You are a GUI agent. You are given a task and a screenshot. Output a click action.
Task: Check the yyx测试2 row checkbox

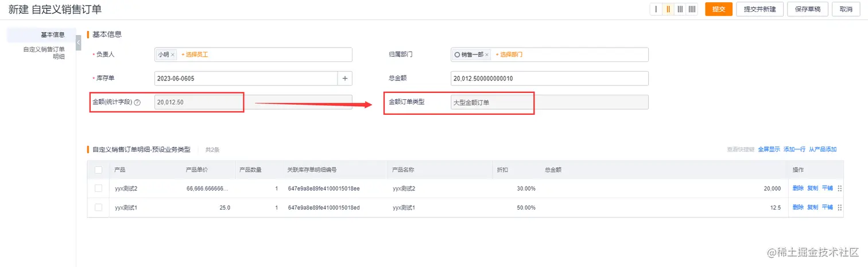coord(98,188)
